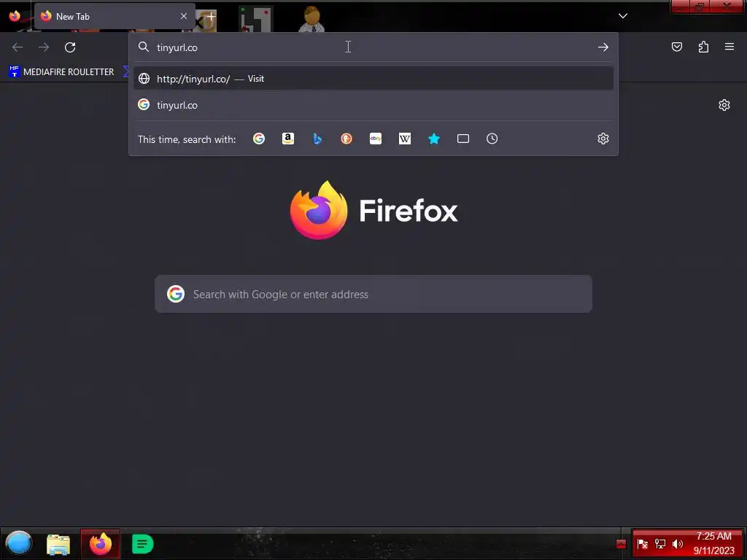Select the tinyurl.co Google search suggestion
The height and width of the screenshot is (560, 747).
(373, 105)
